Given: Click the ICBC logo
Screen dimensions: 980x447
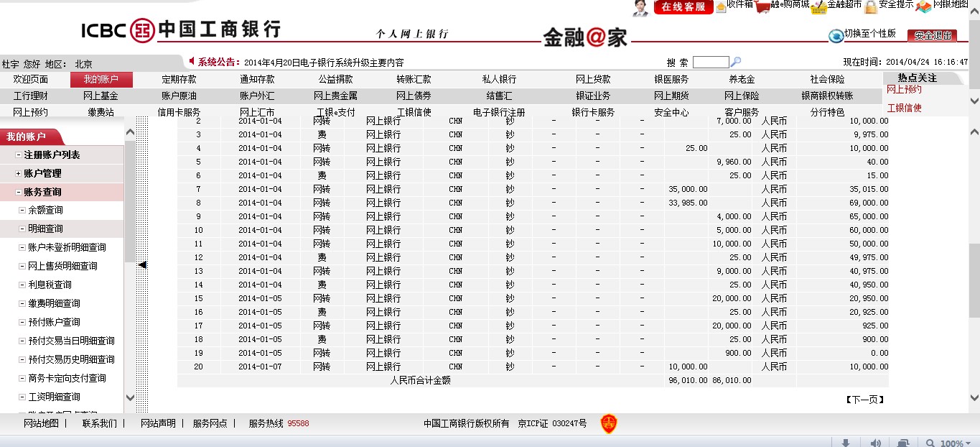Looking at the screenshot, I should 180,30.
